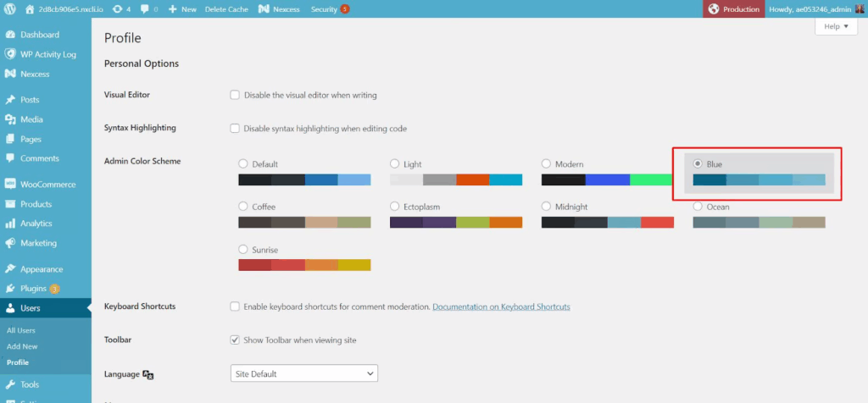
Task: Check Disable syntax highlighting checkbox
Action: pos(235,128)
